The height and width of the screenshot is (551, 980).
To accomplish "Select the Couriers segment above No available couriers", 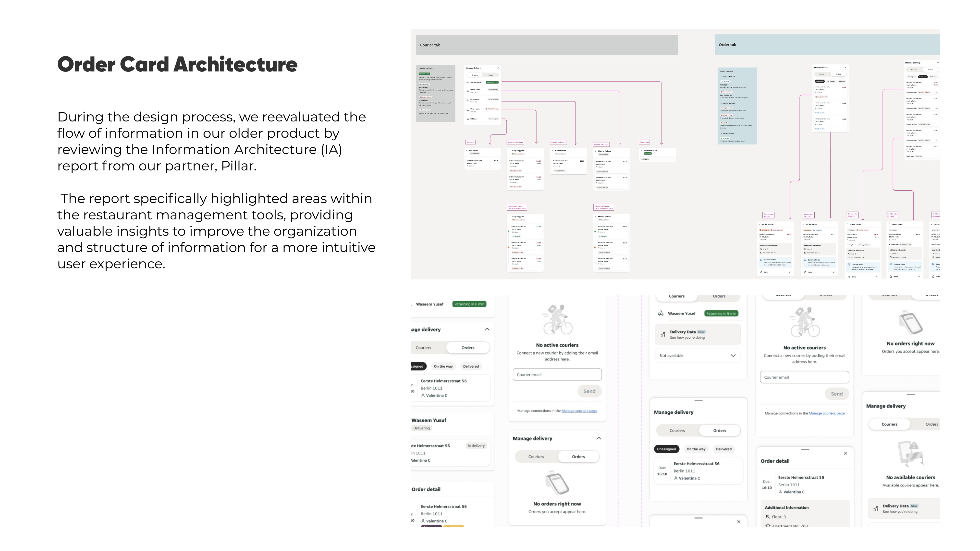I will pyautogui.click(x=889, y=424).
